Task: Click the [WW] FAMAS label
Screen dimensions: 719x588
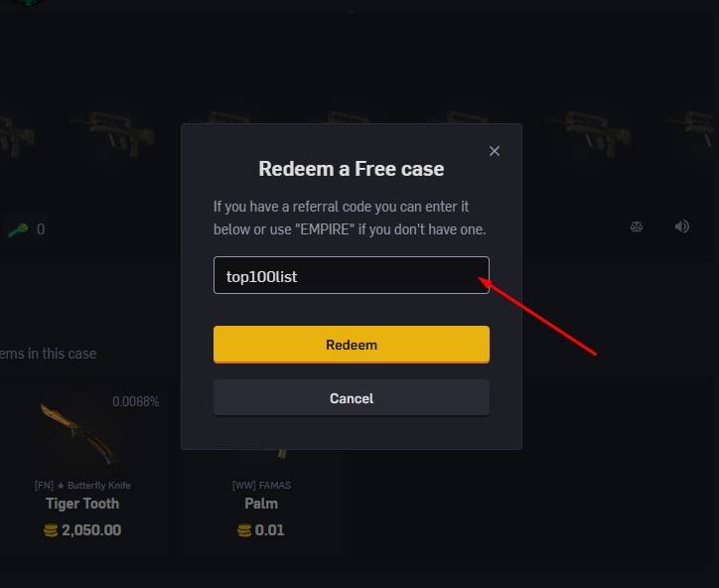Action: click(261, 485)
